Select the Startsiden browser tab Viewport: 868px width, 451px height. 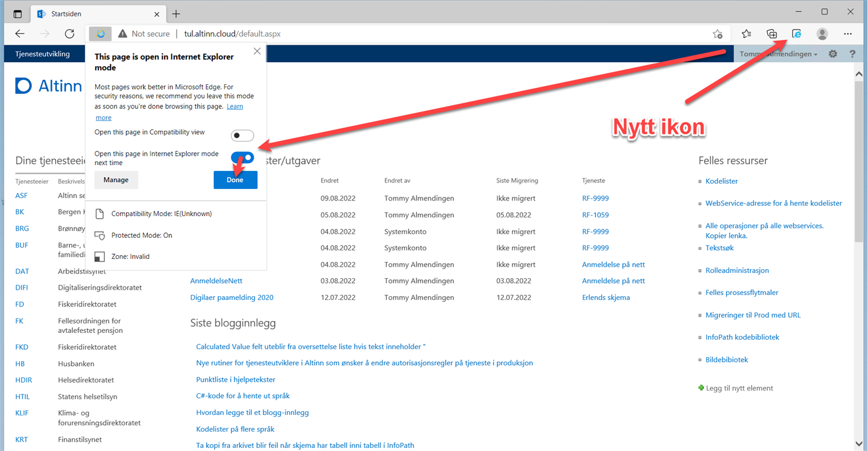pyautogui.click(x=99, y=14)
